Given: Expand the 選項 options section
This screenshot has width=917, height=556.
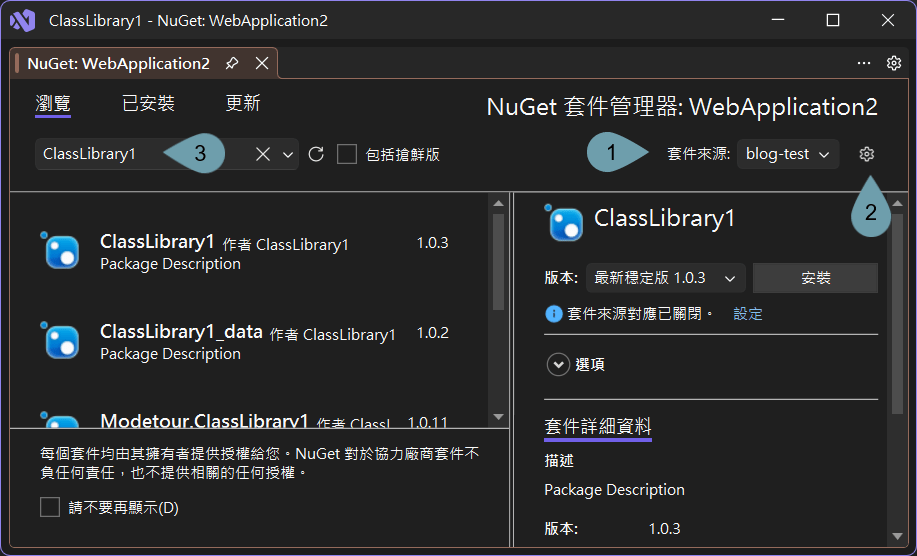Looking at the screenshot, I should click(557, 365).
